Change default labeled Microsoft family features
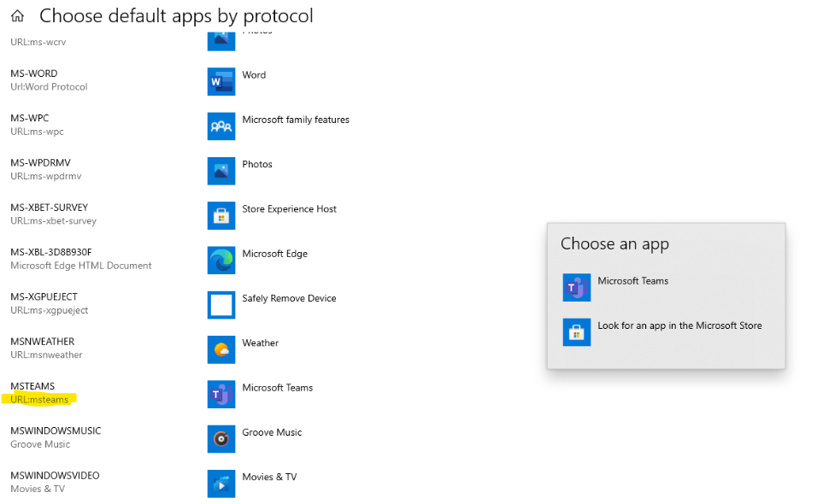This screenshot has height=504, width=829. click(x=296, y=120)
